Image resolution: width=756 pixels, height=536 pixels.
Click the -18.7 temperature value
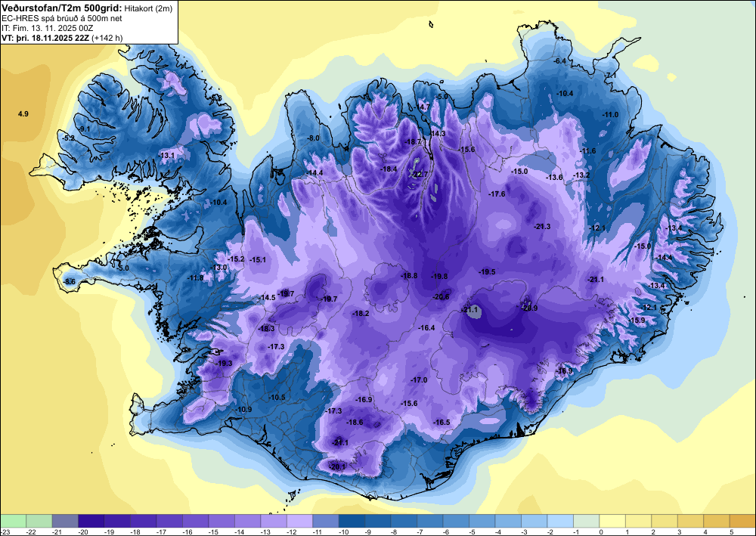414,141
